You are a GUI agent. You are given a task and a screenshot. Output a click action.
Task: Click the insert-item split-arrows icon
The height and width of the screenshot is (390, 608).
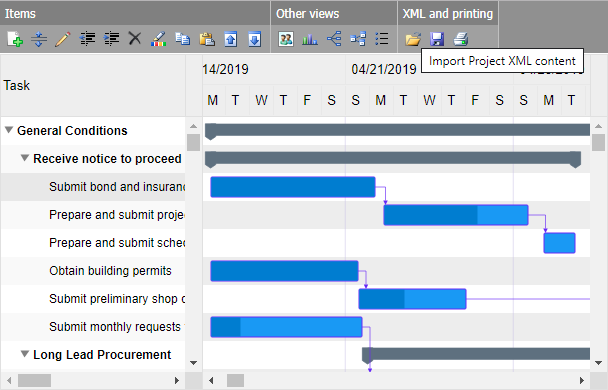(39, 39)
